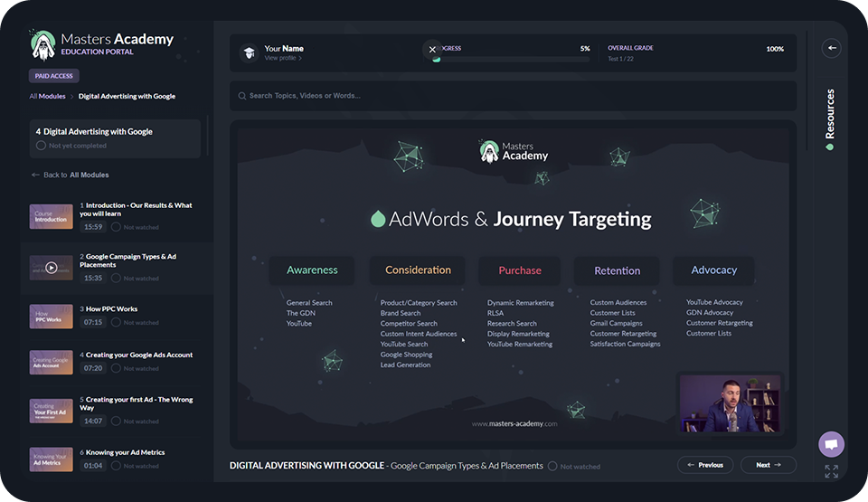Click the Masters Academy wizard logo in sidebar
Viewport: 868px width, 502px height.
click(42, 44)
